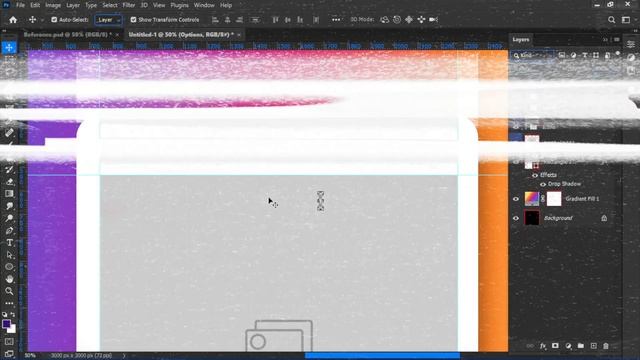Select the Pen tool

pyautogui.click(x=9, y=231)
